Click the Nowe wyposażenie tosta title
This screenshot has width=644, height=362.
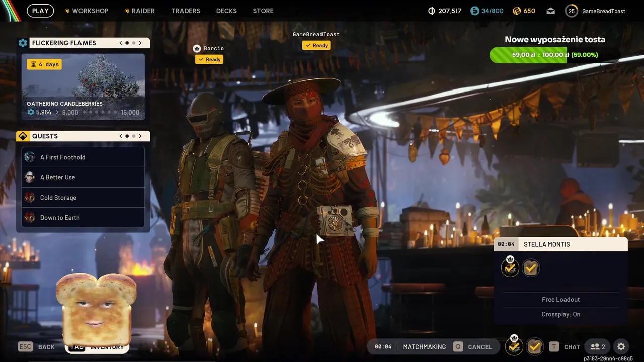tap(555, 39)
